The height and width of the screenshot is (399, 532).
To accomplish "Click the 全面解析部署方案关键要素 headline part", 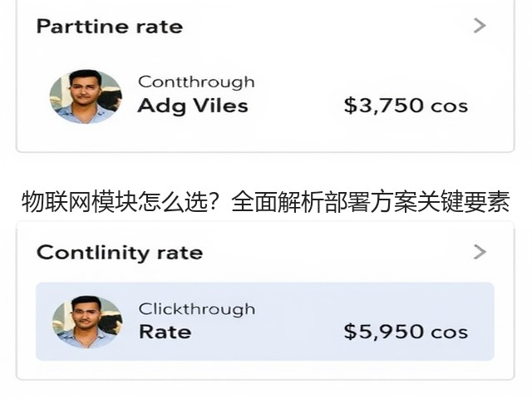I will pos(371,202).
